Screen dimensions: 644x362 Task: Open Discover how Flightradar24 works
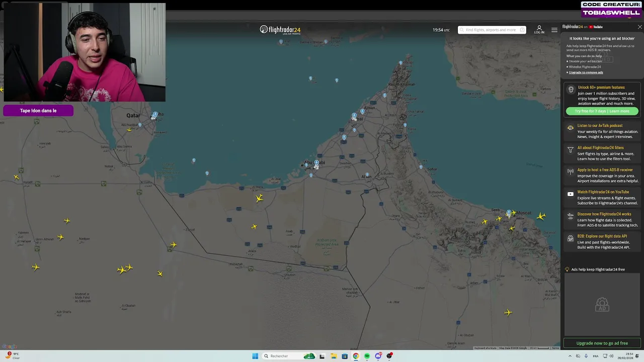tap(604, 214)
